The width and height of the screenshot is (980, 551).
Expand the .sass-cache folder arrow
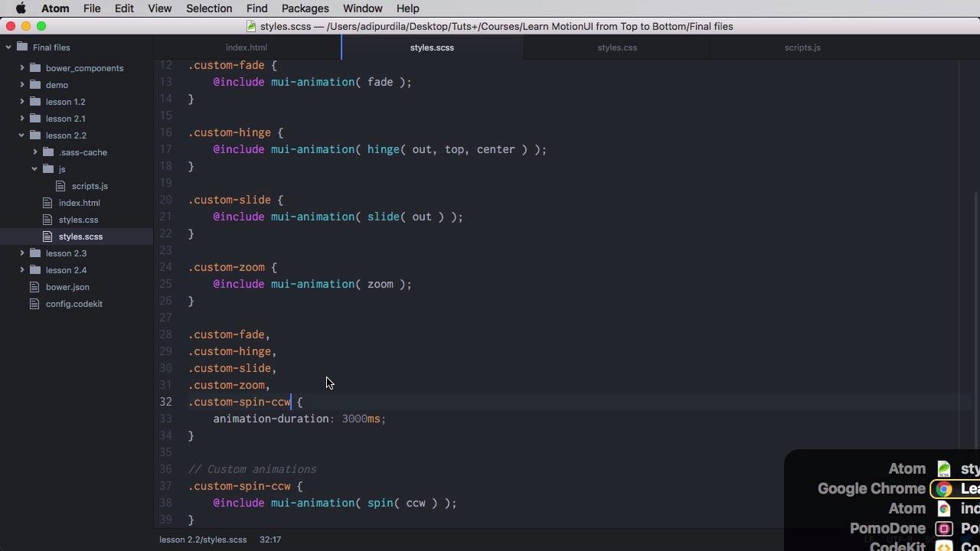tap(35, 152)
